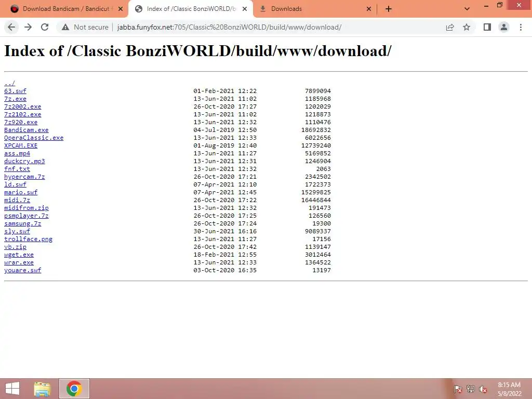Open the Windows Start button
The image size is (532, 399).
(12, 389)
